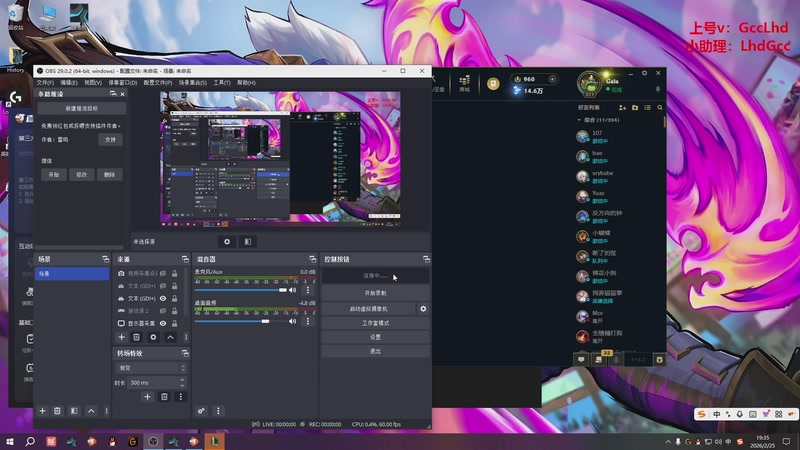
Task: Undock the Audio Mixer panel with the float icon
Action: 312,259
